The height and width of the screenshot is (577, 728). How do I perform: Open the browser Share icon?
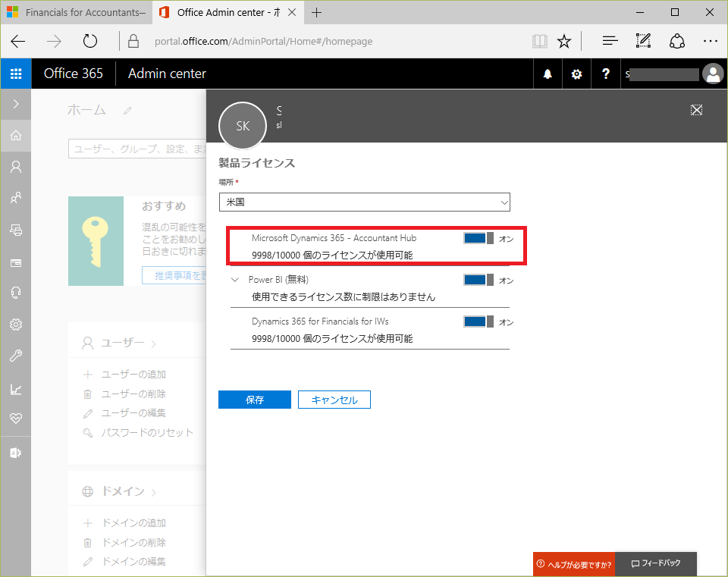pos(677,41)
